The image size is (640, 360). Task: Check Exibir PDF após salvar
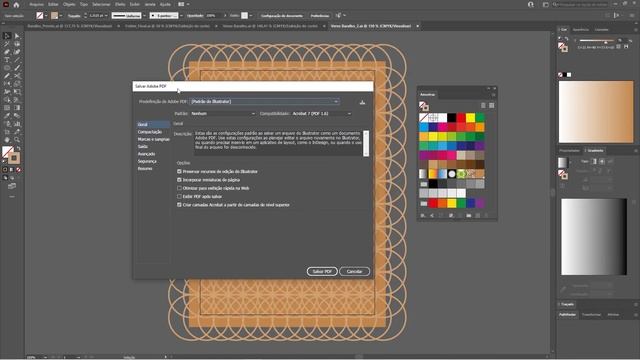(179, 196)
